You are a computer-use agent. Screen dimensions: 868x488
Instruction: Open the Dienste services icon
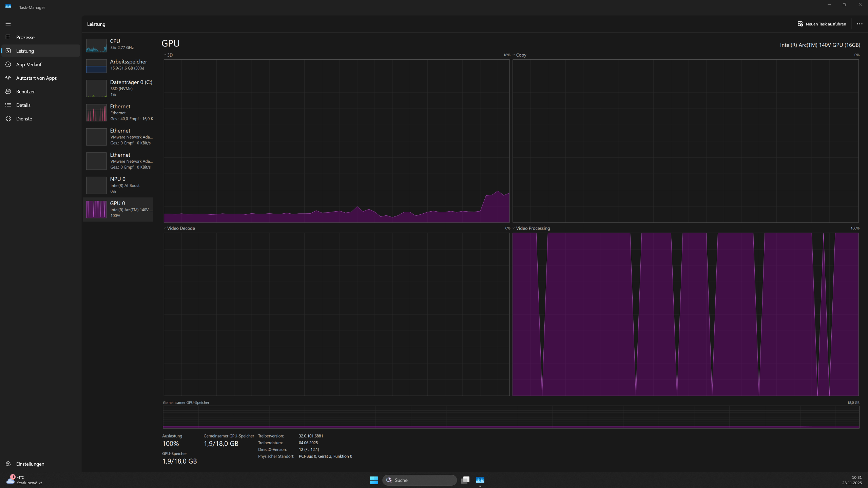8,118
